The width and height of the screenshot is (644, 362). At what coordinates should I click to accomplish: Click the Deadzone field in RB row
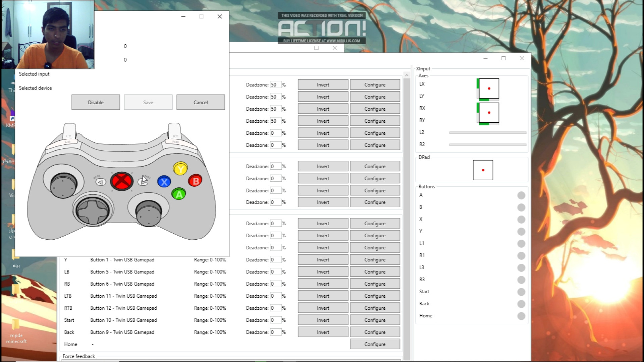point(276,284)
